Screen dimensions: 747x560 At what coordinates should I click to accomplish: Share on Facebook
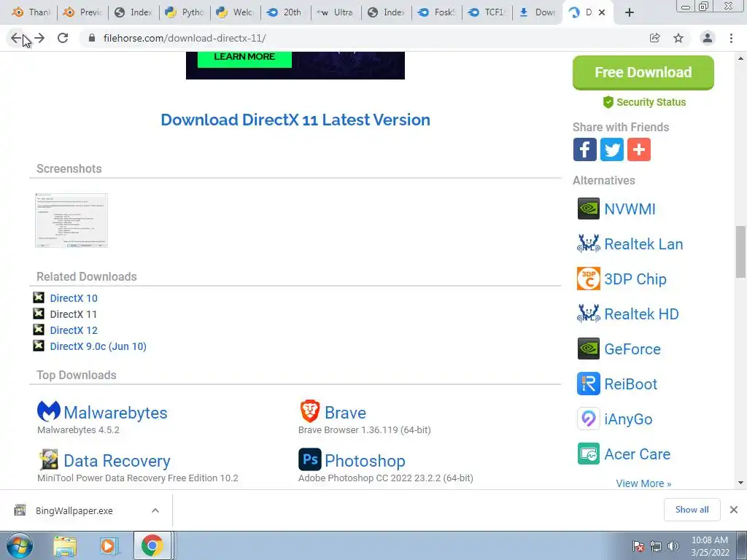click(584, 149)
